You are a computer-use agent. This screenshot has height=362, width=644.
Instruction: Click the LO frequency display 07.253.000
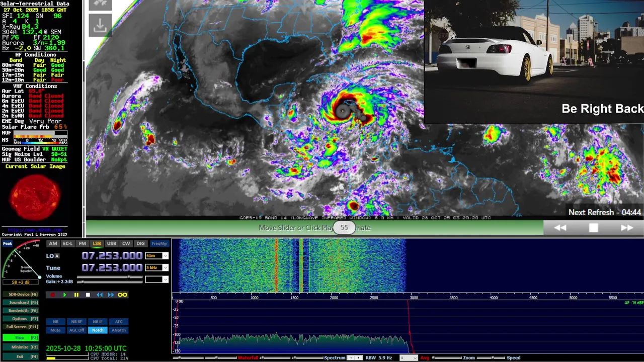click(x=112, y=256)
